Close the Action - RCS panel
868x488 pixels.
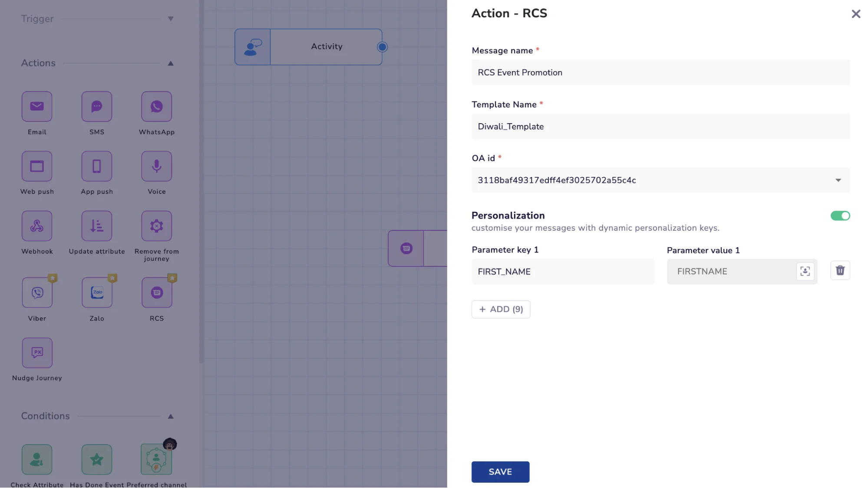856,14
